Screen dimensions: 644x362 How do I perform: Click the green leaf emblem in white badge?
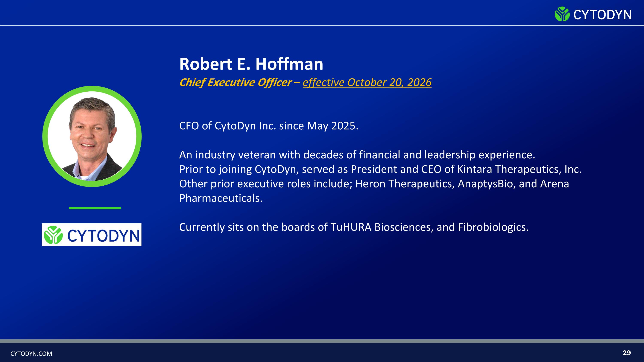tap(53, 235)
